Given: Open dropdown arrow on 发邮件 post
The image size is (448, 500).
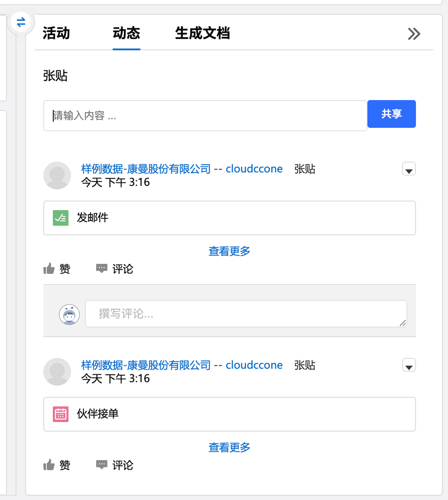Looking at the screenshot, I should (409, 169).
